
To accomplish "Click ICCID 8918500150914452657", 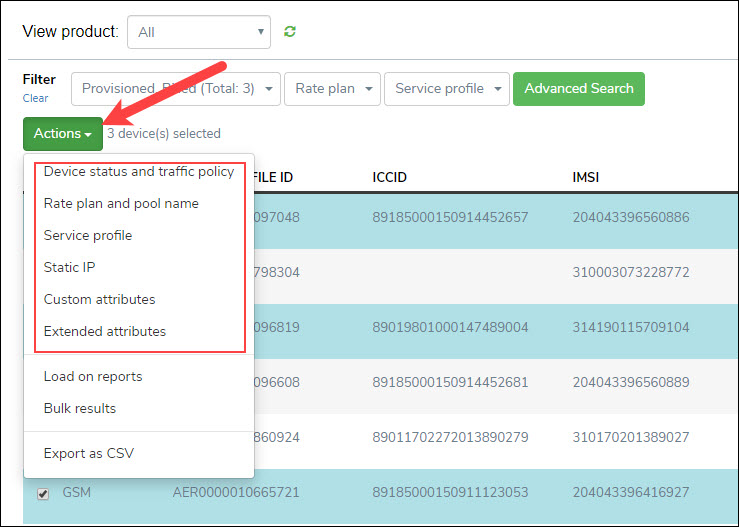I will tap(450, 217).
